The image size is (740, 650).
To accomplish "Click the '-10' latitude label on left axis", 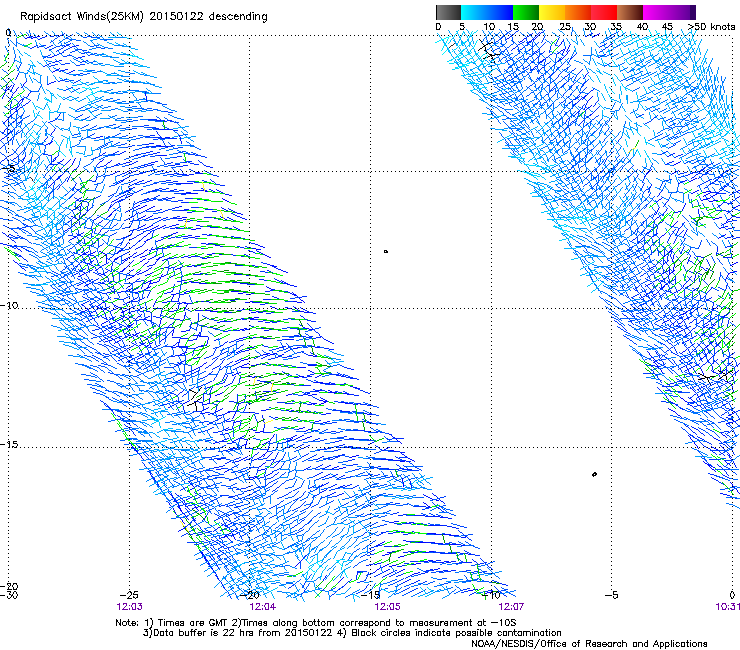I will 9,305.
